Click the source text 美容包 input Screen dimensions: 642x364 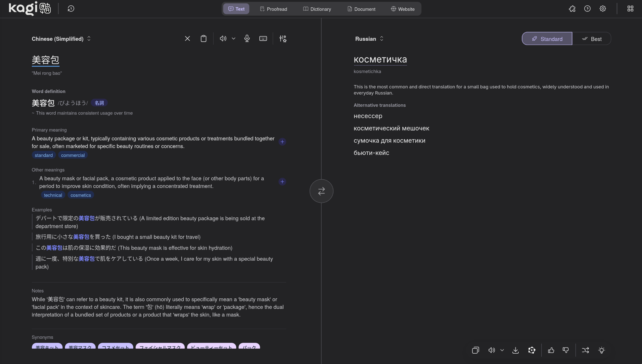tap(45, 60)
